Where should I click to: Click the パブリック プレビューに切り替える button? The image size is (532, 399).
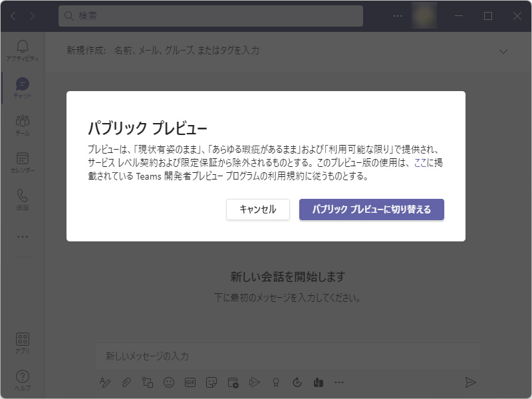(x=372, y=209)
